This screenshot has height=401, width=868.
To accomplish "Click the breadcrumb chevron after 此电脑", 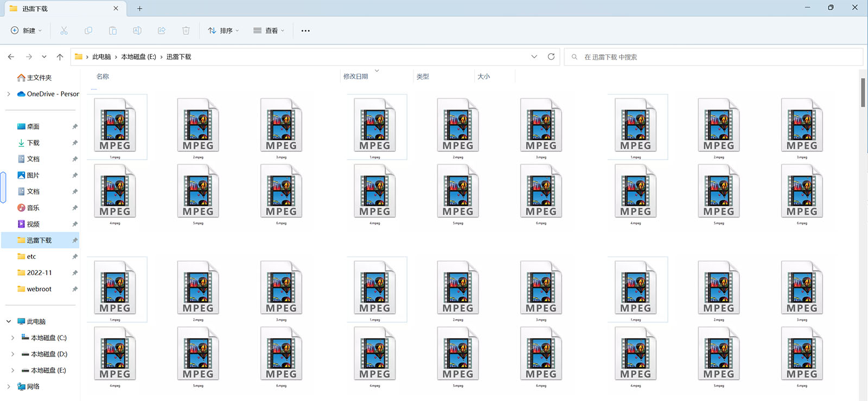I will pos(116,56).
